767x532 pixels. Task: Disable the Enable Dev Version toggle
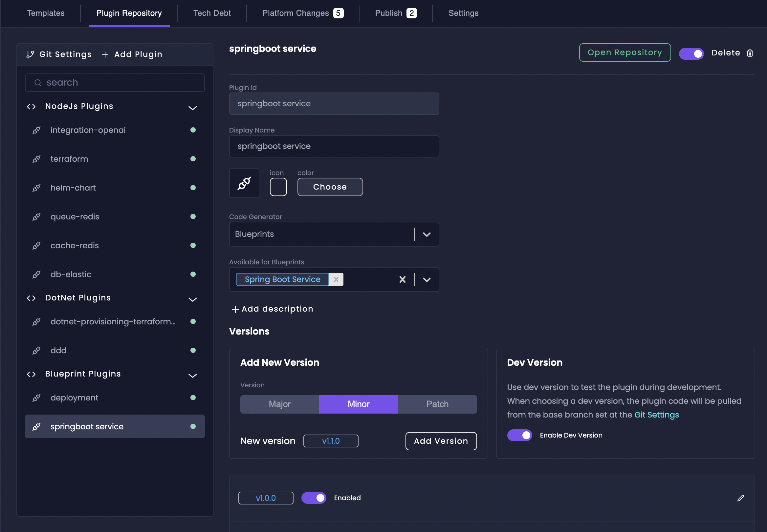pyautogui.click(x=519, y=435)
